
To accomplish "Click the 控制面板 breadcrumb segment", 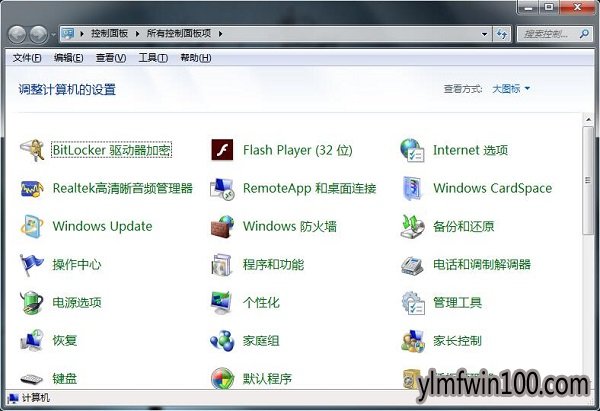I will (x=109, y=34).
